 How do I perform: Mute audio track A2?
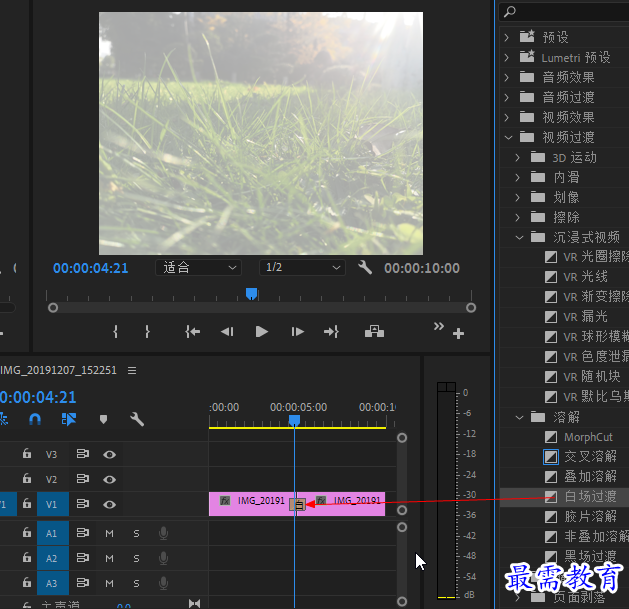point(109,558)
